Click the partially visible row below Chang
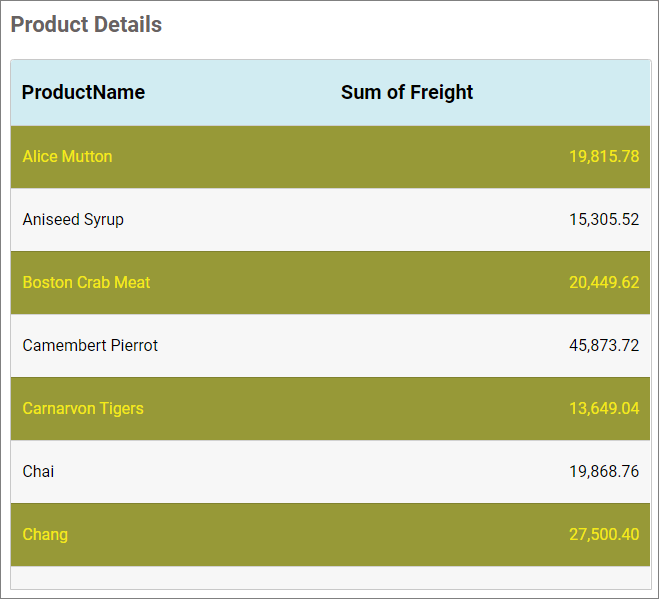 (330, 578)
